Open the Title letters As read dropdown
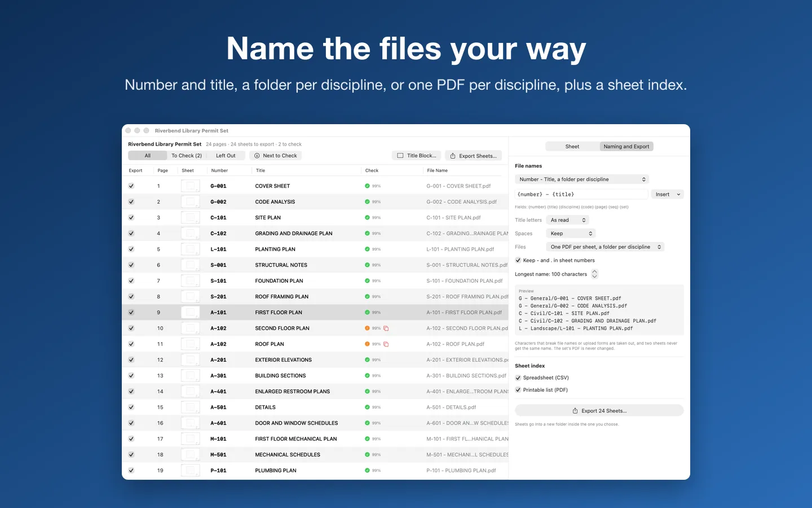Image resolution: width=812 pixels, height=508 pixels. 567,220
